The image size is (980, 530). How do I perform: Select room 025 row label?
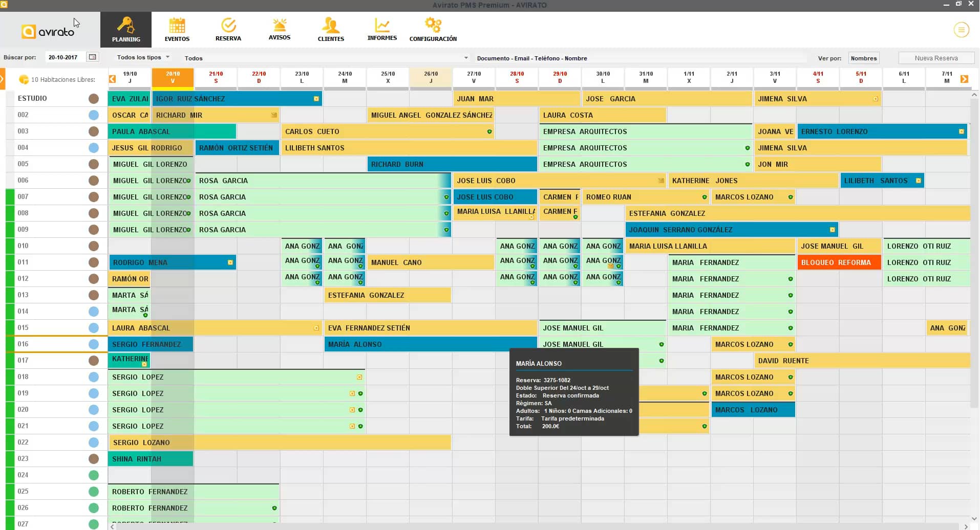pos(23,491)
